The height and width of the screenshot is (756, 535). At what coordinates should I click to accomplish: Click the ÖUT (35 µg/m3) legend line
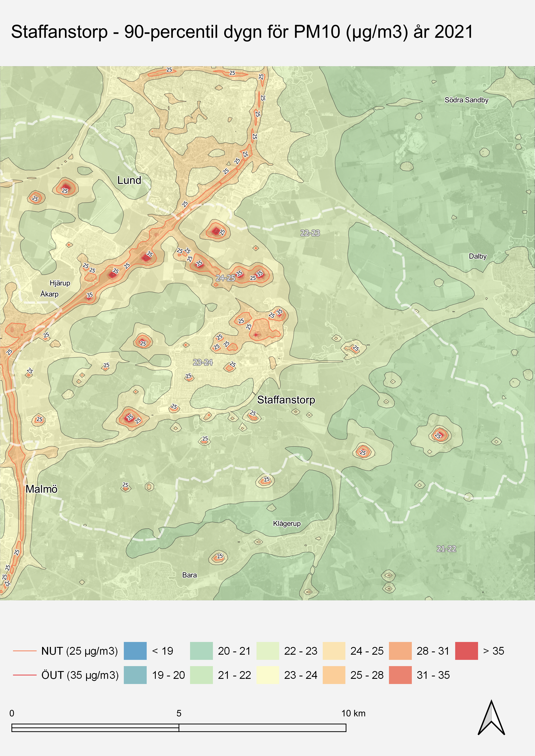[x=25, y=675]
